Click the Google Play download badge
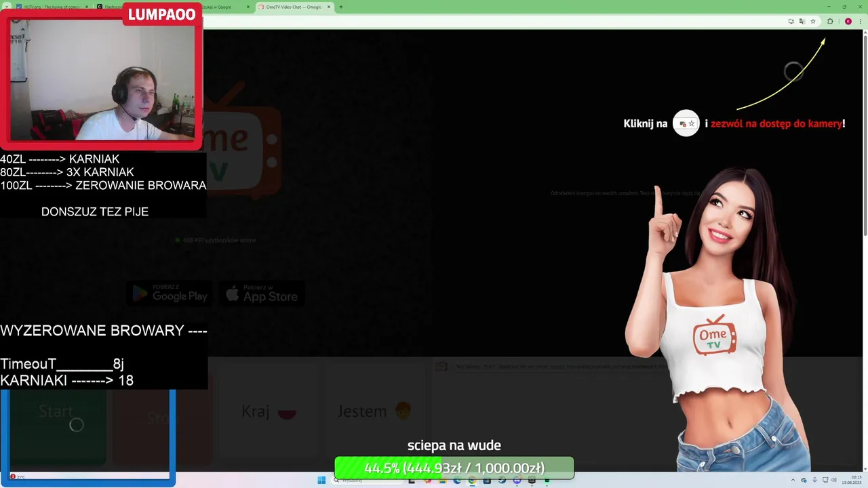868x488 pixels. (170, 293)
